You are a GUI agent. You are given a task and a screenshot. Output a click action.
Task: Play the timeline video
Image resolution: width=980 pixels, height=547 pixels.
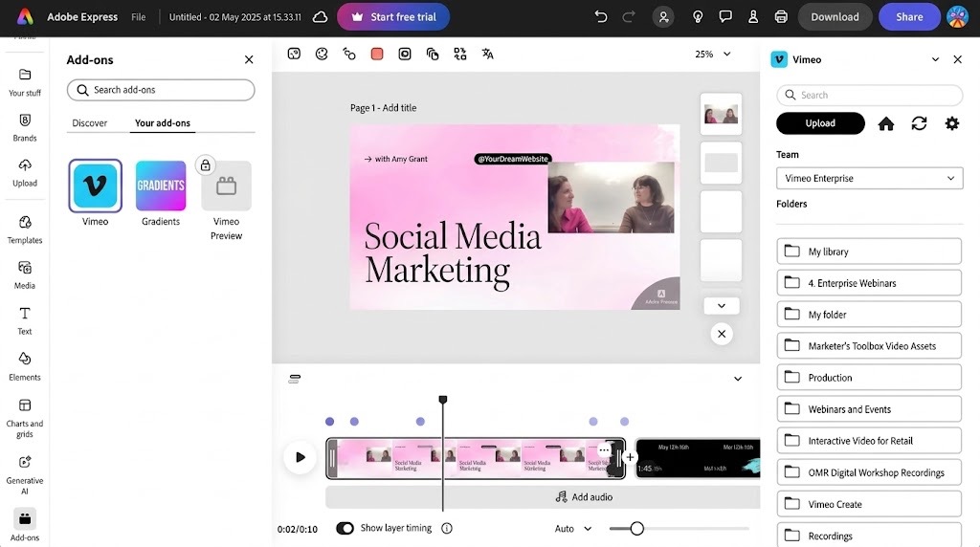click(x=300, y=457)
